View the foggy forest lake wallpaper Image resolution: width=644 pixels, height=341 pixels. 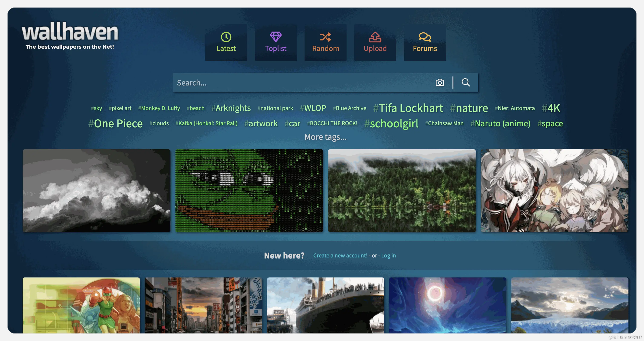coord(402,191)
